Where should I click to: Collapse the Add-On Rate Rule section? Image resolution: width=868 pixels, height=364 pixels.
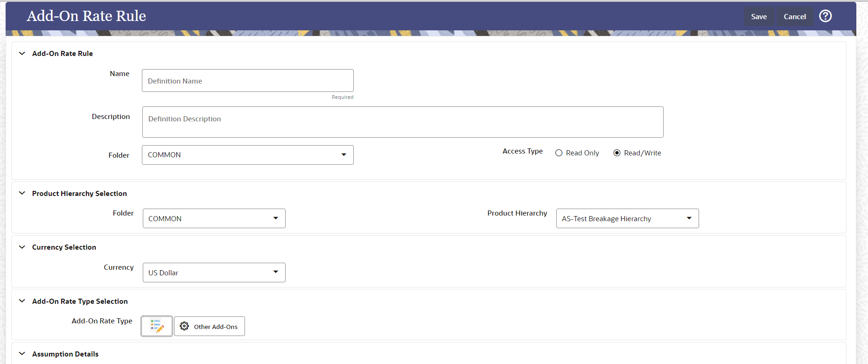pos(22,54)
